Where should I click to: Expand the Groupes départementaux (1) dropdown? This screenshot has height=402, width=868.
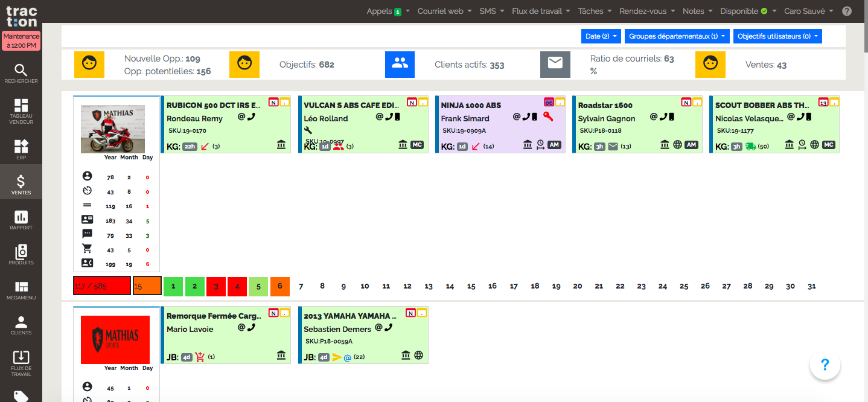point(677,36)
